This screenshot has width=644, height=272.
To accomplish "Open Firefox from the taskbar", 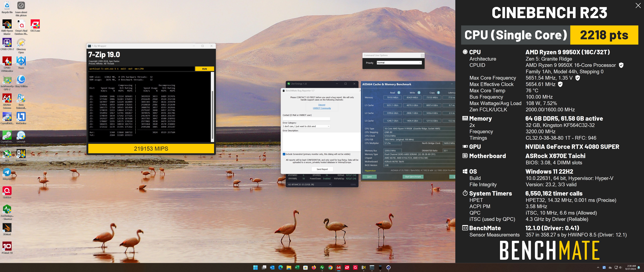I will 314,267.
